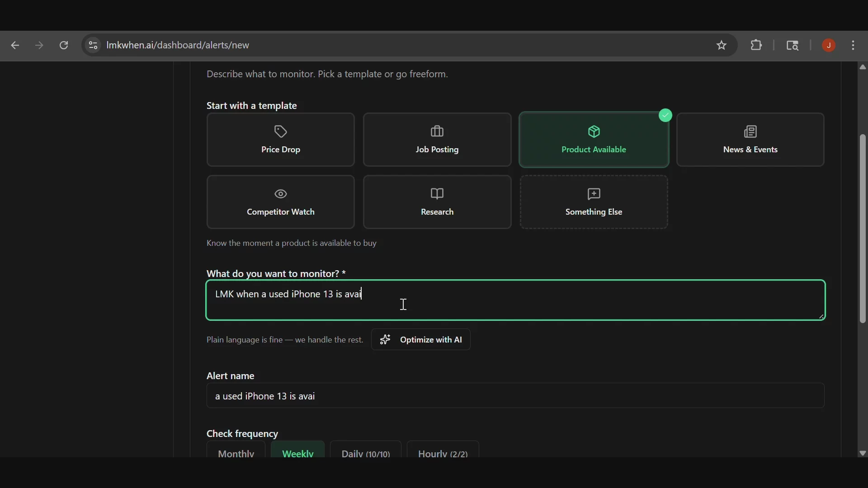Pick the News & Events template
Screen dimensions: 868x488
click(x=750, y=140)
